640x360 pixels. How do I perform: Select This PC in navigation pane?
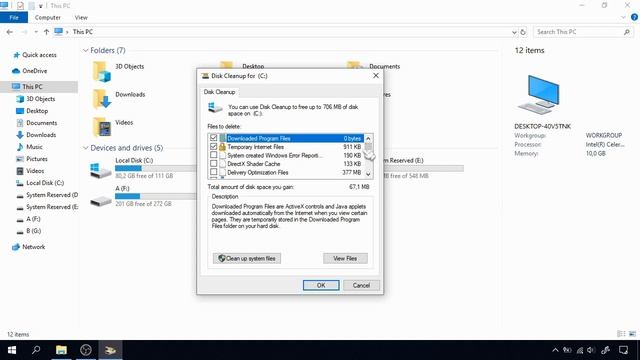click(x=32, y=87)
